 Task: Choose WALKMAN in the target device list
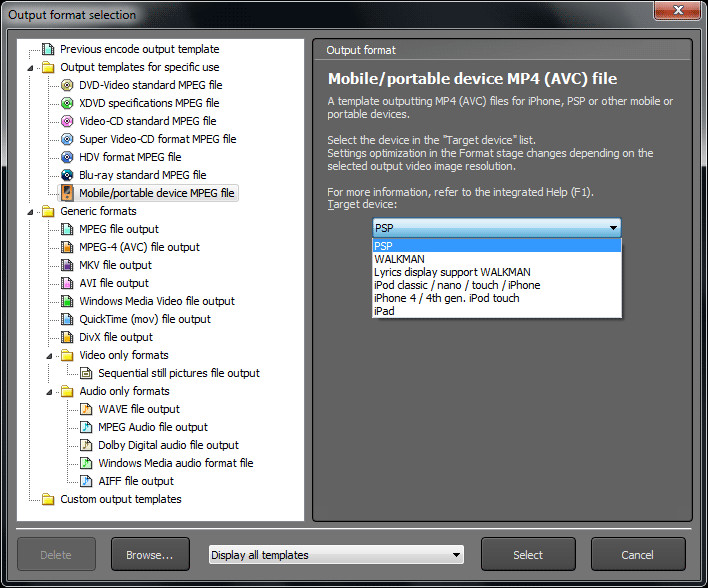(x=497, y=259)
